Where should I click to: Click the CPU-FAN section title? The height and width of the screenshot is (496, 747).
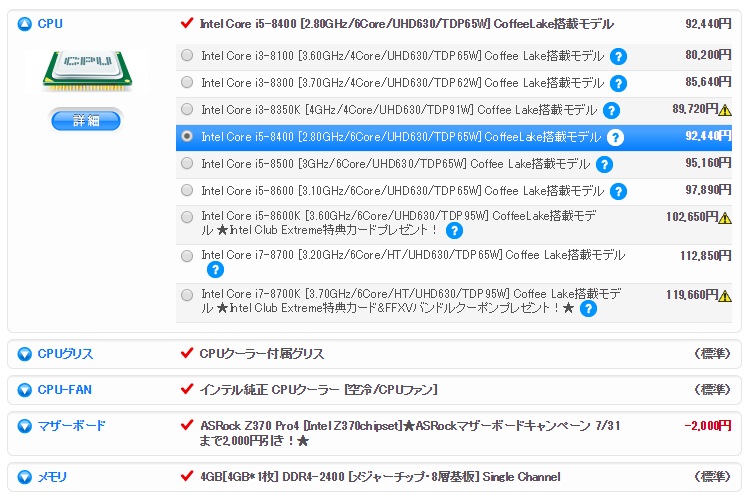[x=64, y=390]
